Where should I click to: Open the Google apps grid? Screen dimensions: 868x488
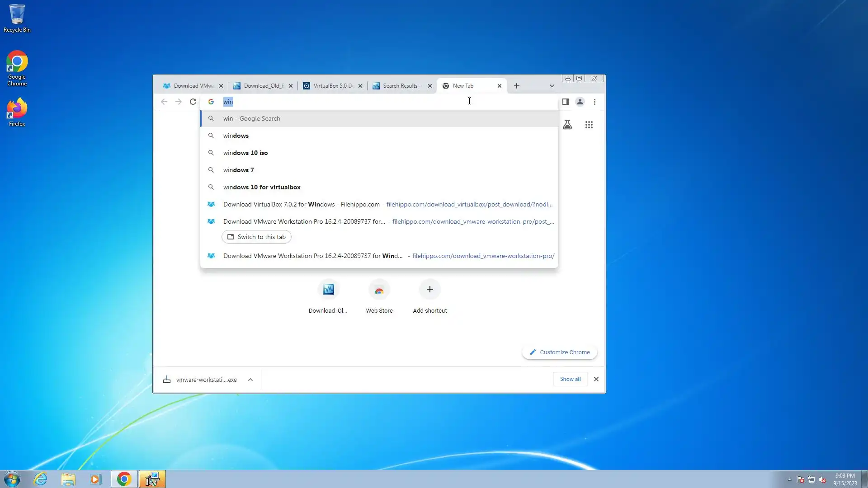pos(589,125)
